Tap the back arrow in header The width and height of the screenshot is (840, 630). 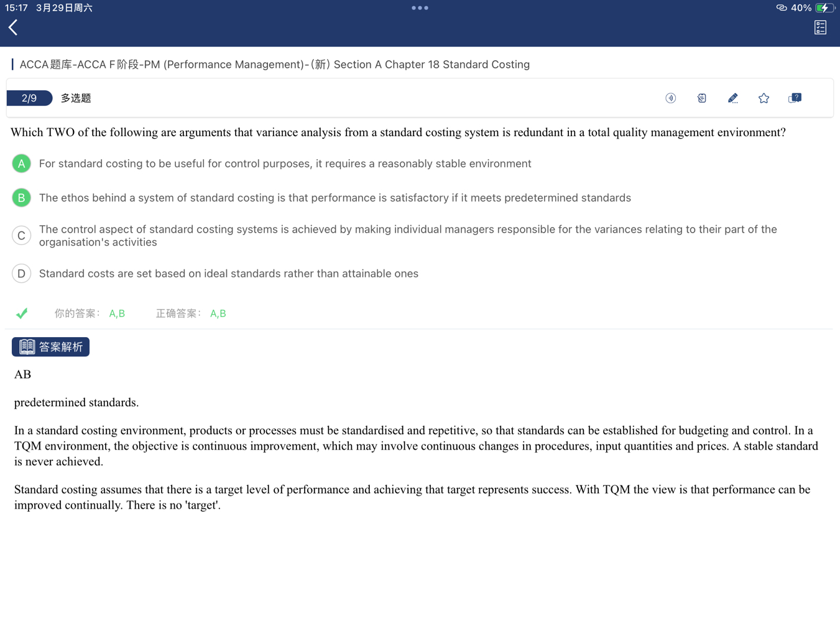click(13, 27)
